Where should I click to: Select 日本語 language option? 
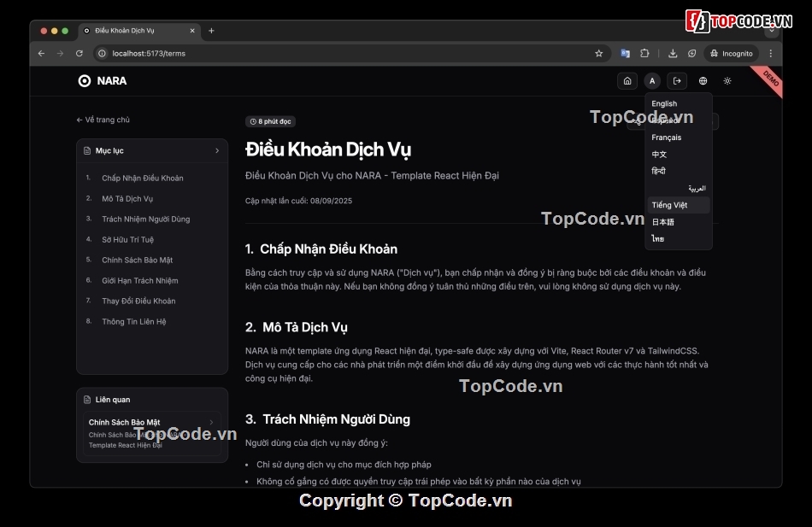(677, 221)
